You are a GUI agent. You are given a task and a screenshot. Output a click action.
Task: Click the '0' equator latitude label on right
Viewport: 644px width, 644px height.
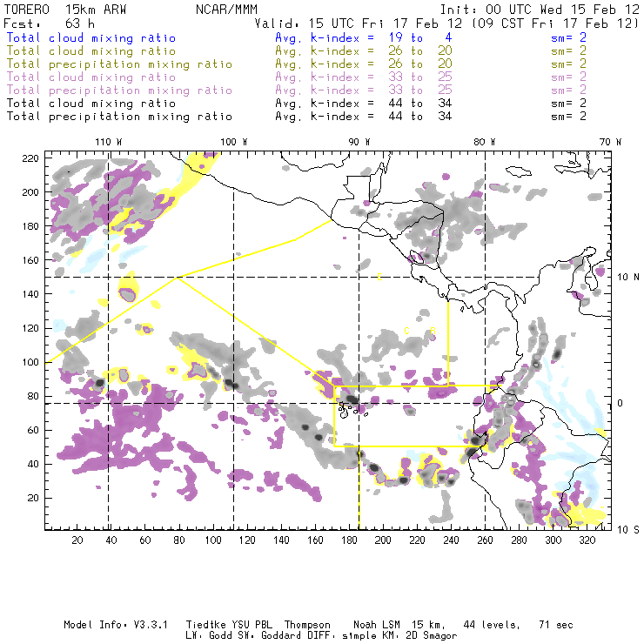621,403
